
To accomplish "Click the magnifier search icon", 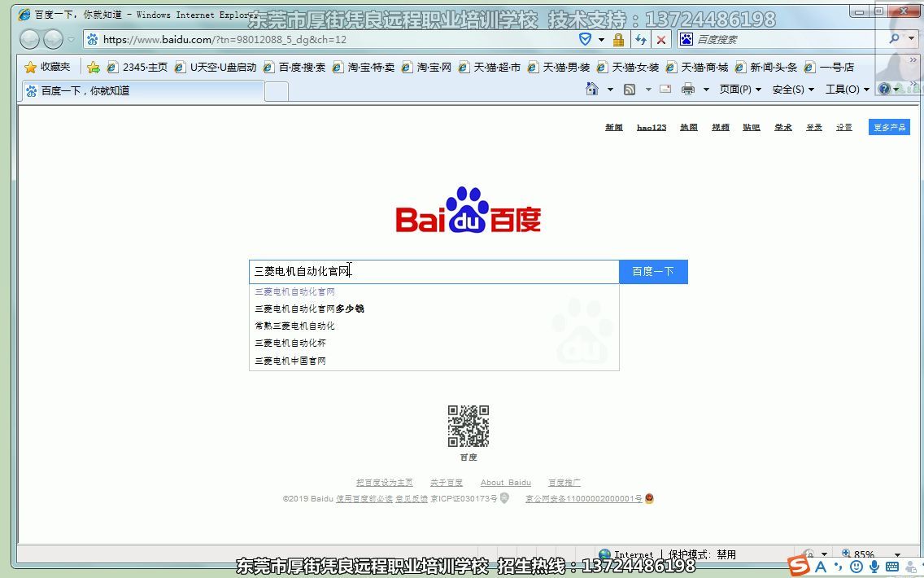I will pos(895,39).
